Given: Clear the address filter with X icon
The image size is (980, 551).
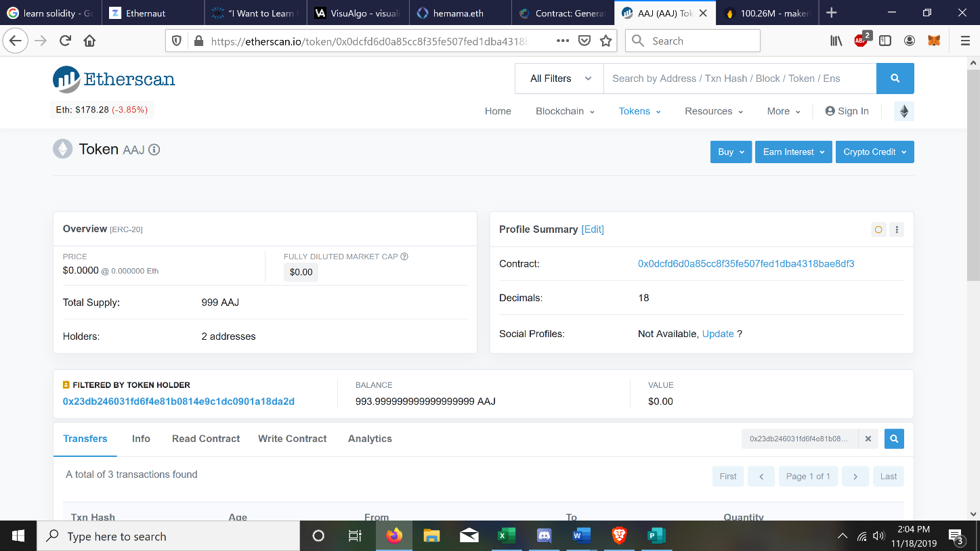Looking at the screenshot, I should point(868,439).
